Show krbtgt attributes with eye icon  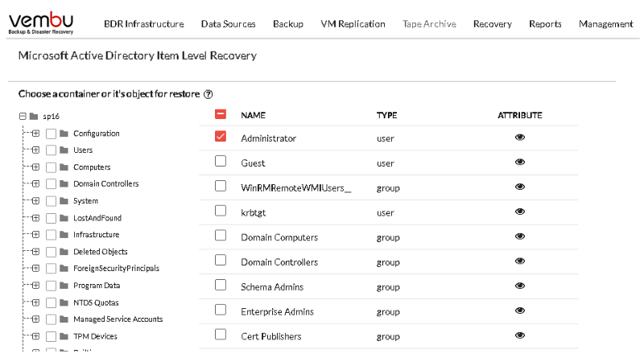(519, 212)
